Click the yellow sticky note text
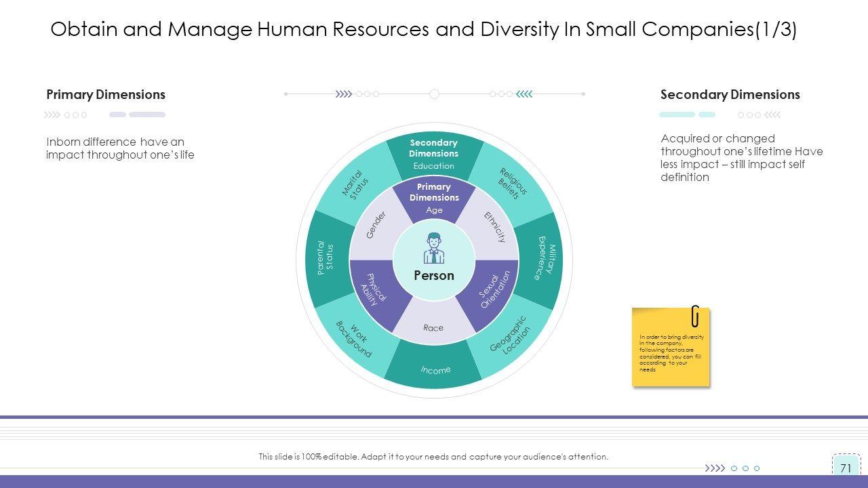This screenshot has width=868, height=488. click(671, 352)
